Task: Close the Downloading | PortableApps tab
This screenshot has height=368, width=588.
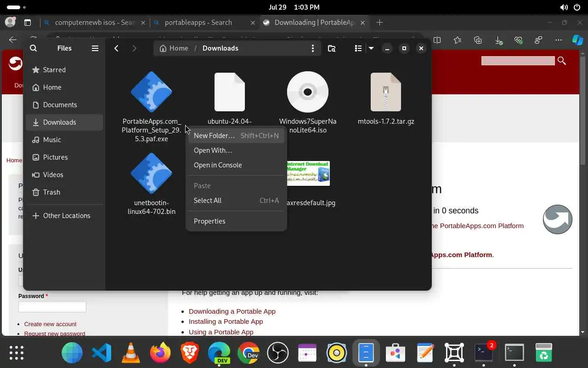Action: click(x=363, y=23)
